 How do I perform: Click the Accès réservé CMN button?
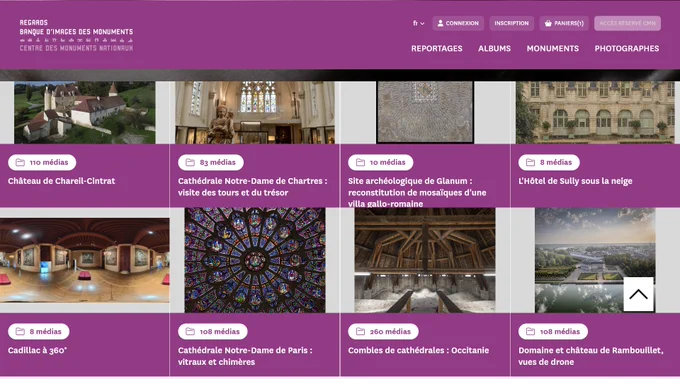[627, 23]
